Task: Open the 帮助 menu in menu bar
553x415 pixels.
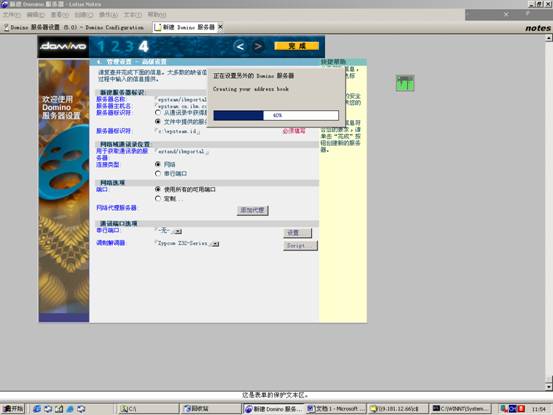Action: point(157,14)
